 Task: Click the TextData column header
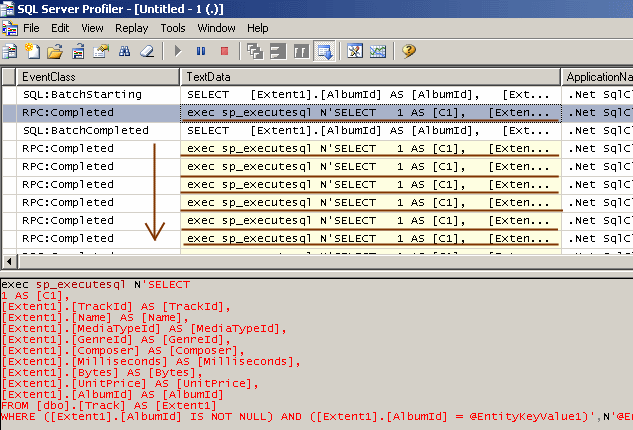370,77
